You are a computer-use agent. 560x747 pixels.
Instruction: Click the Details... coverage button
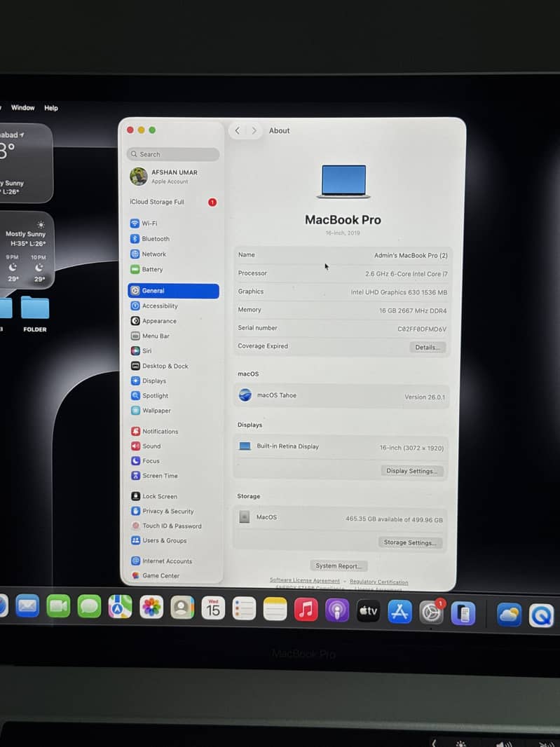coord(428,348)
